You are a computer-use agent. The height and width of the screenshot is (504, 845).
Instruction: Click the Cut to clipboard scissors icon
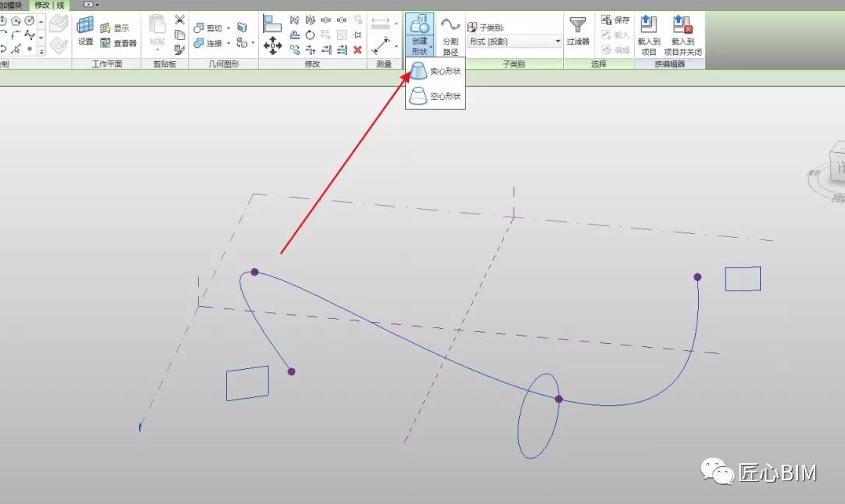pos(180,20)
